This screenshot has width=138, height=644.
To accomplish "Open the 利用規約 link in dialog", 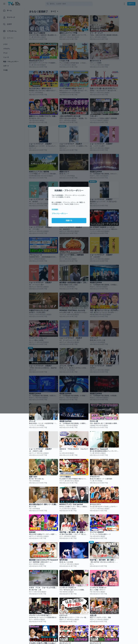I will pyautogui.click(x=55, y=210).
